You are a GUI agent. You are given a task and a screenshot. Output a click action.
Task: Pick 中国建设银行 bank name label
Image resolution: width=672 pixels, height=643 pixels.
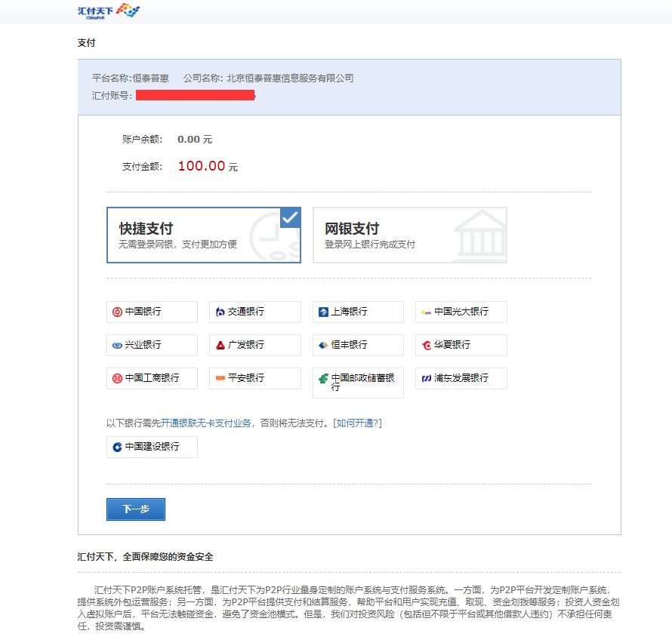(152, 446)
